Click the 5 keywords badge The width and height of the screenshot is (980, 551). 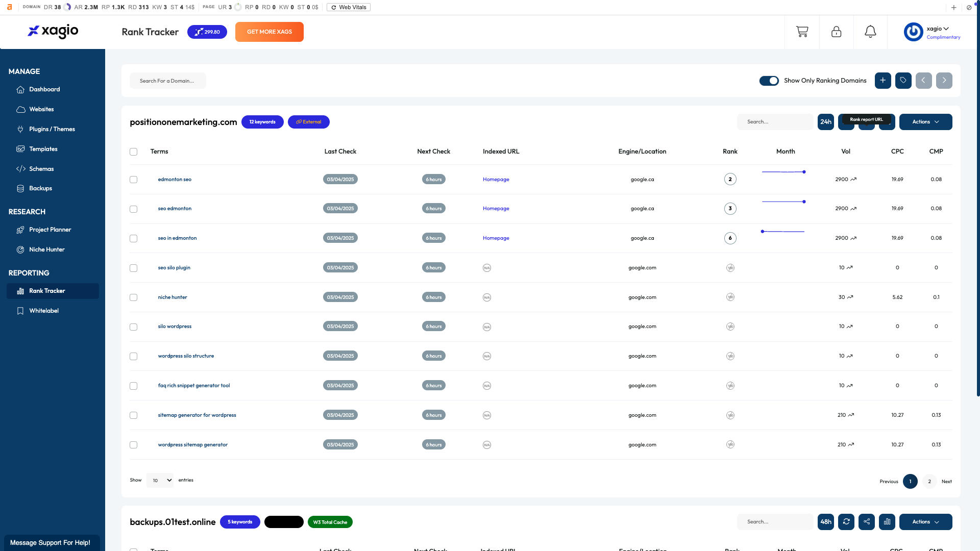(240, 522)
